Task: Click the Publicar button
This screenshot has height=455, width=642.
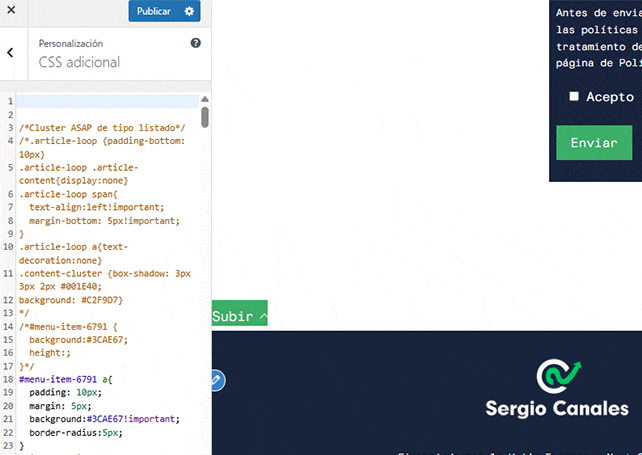Action: [x=154, y=11]
